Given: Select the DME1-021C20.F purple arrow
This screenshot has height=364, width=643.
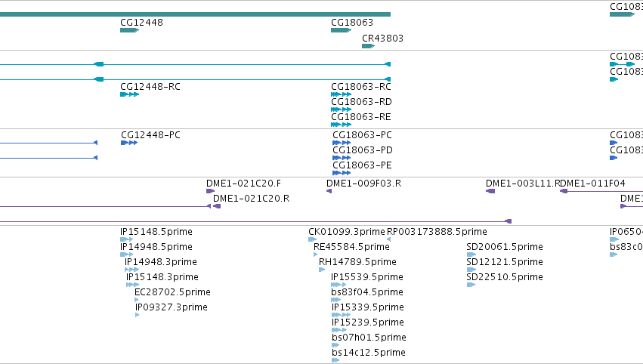Looking at the screenshot, I should (x=210, y=191).
